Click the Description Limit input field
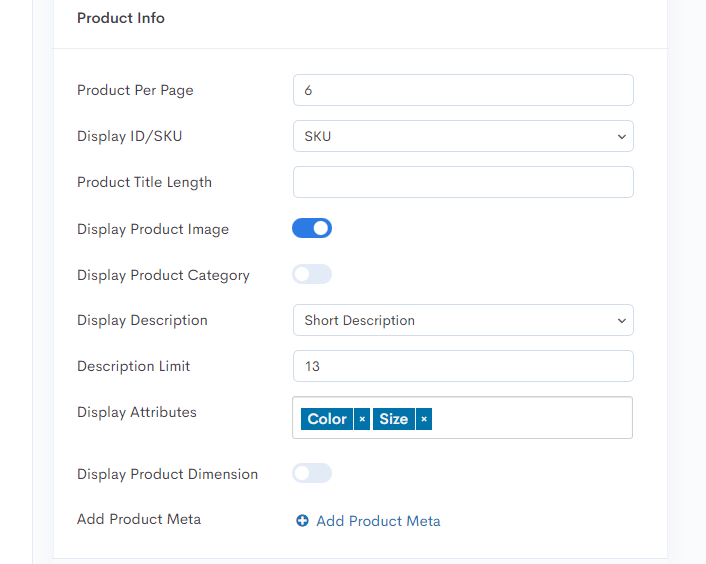The image size is (706, 564). click(463, 366)
